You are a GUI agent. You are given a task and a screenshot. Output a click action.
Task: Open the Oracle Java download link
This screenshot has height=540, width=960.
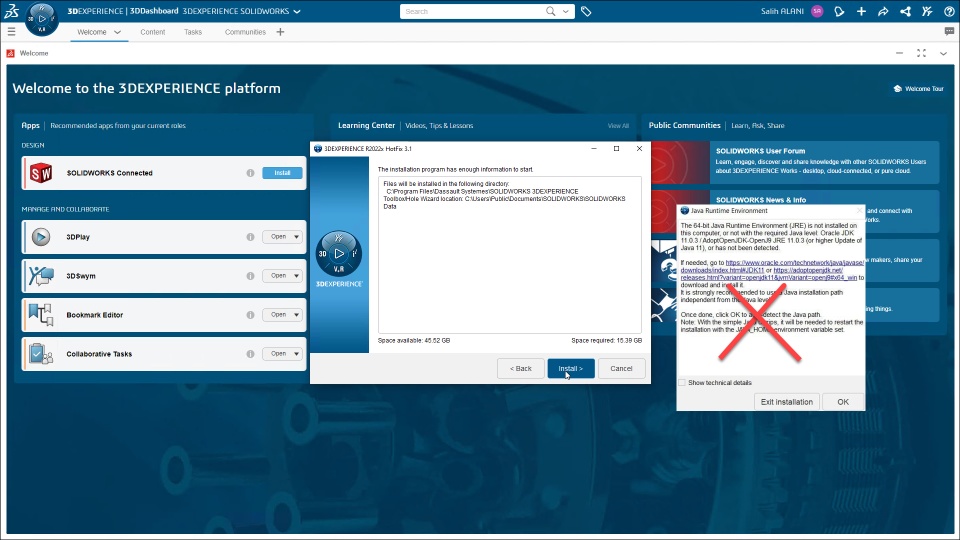point(795,263)
